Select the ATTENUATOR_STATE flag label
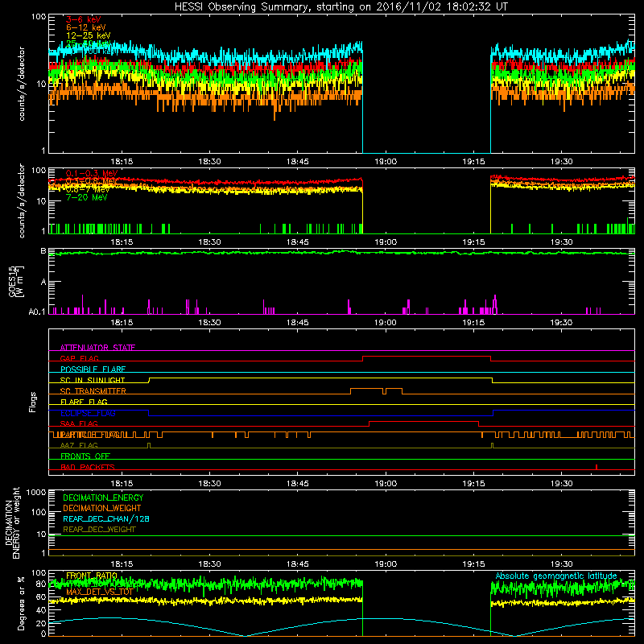Image resolution: width=644 pixels, height=644 pixels. pyautogui.click(x=97, y=348)
